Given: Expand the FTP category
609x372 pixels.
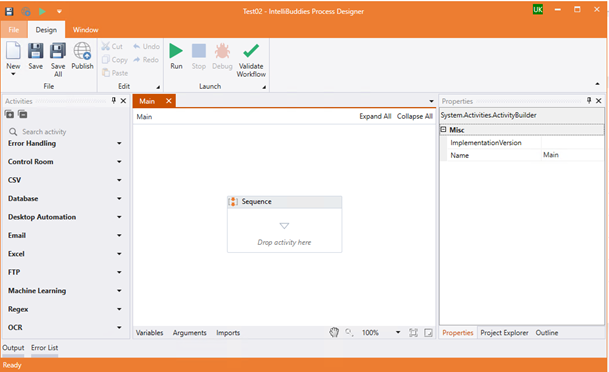Looking at the screenshot, I should point(120,272).
